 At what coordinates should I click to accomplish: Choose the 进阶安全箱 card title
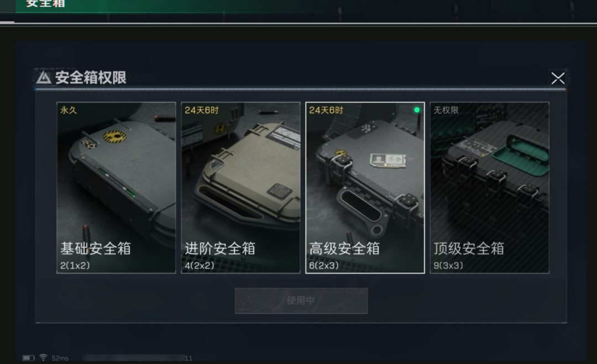[x=220, y=249]
